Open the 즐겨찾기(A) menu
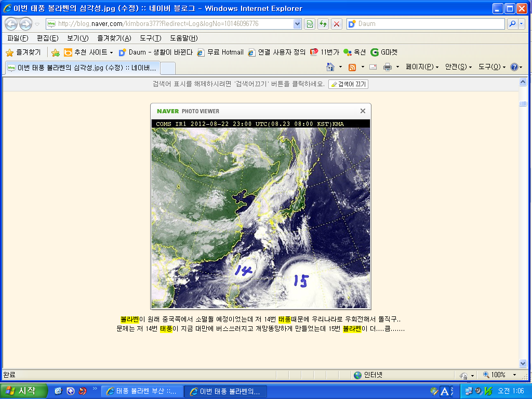 [114, 38]
